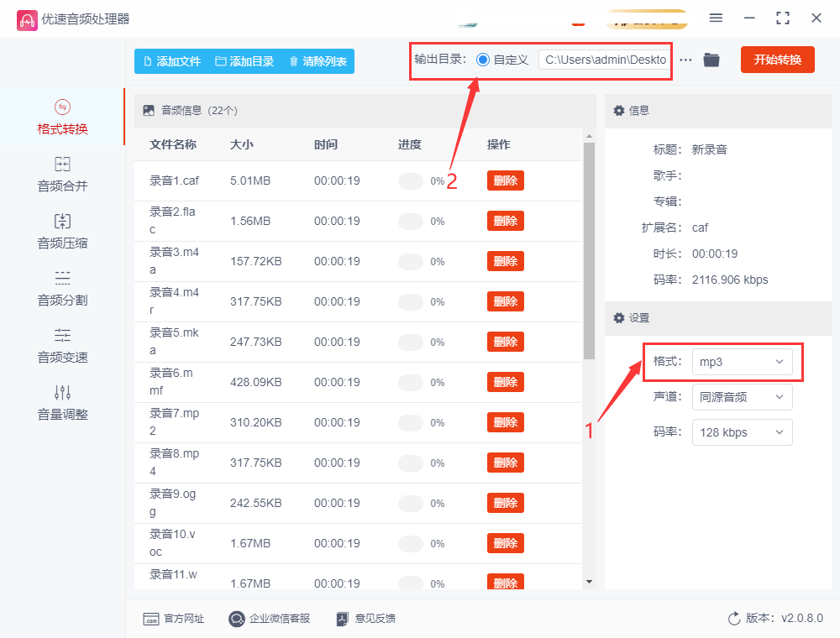Click the 信息 panel gear icon

[x=619, y=111]
